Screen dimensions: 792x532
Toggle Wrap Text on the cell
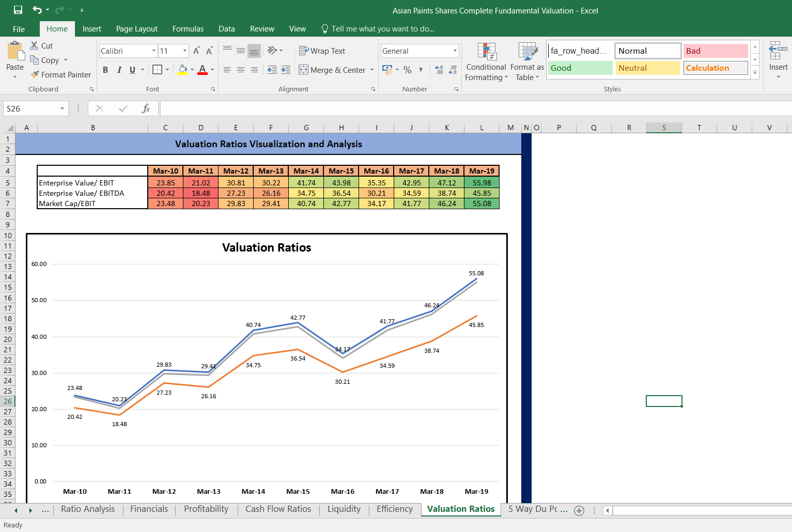[x=322, y=51]
